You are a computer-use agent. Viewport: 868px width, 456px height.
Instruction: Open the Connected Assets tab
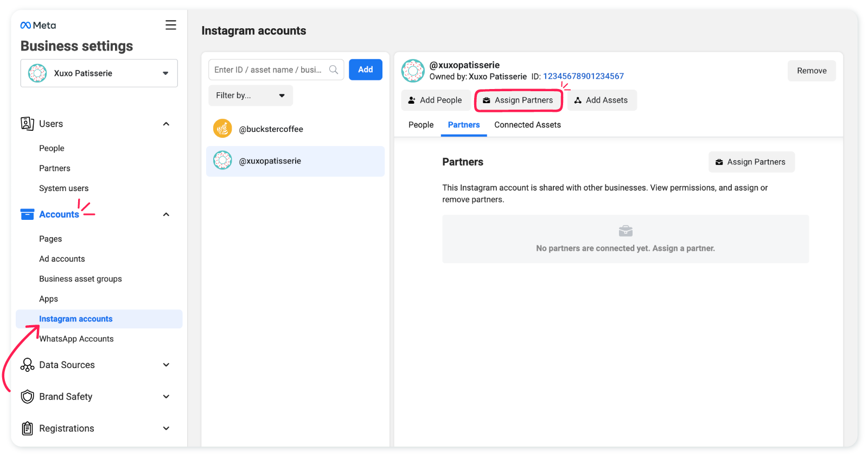(x=527, y=125)
